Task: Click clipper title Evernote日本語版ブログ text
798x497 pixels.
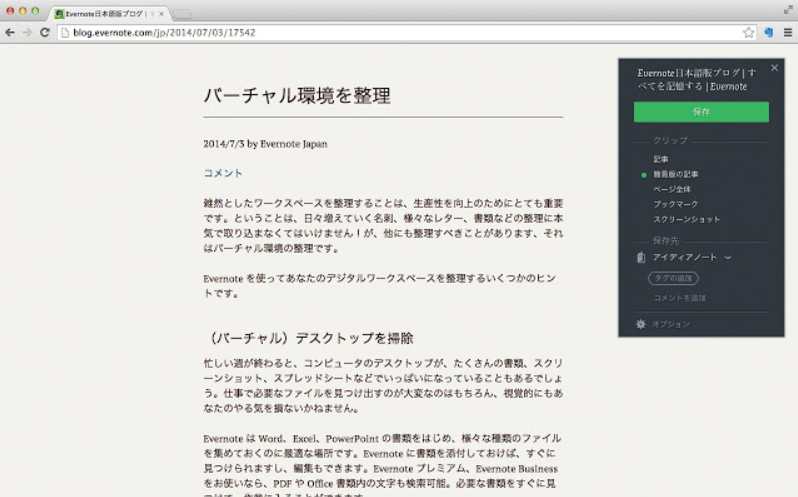Action: tap(697, 79)
